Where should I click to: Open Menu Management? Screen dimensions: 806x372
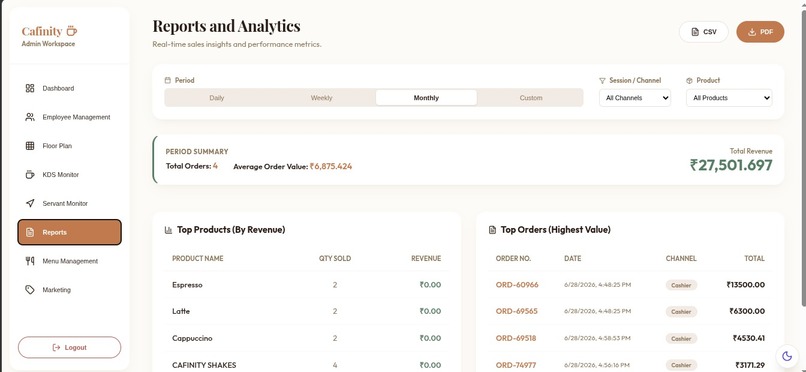(x=69, y=261)
